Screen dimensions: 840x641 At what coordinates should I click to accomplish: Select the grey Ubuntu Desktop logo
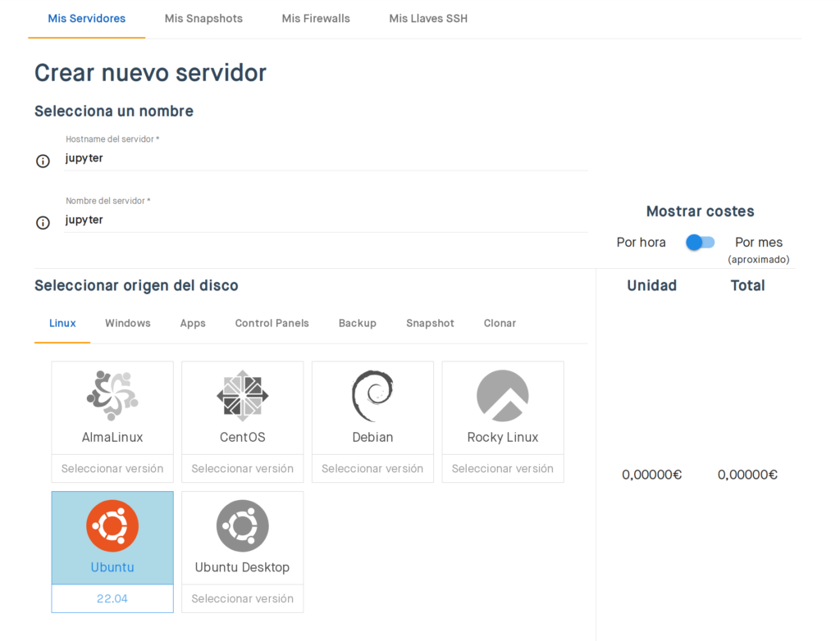coord(243,526)
